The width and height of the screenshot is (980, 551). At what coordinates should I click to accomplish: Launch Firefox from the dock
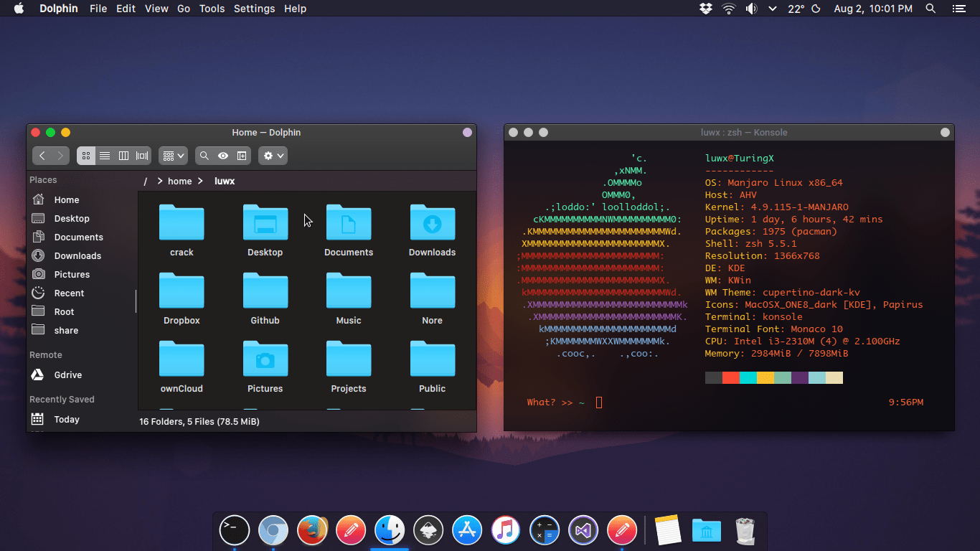pos(312,529)
